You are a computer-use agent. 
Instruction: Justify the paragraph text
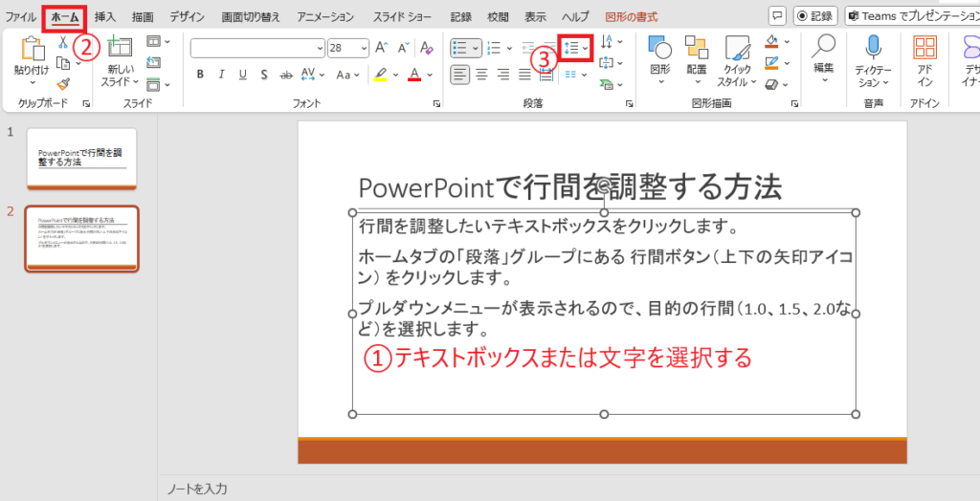tap(525, 75)
